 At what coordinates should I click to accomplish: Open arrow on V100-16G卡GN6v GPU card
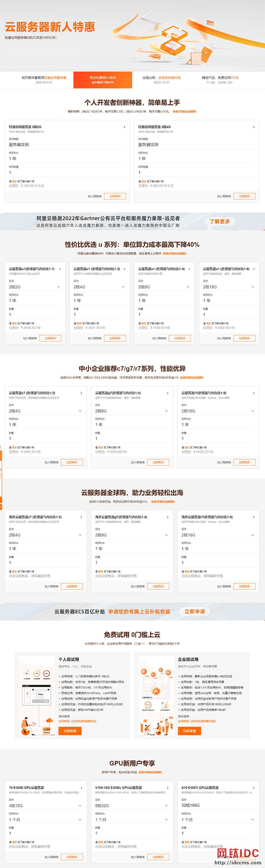pos(168,787)
